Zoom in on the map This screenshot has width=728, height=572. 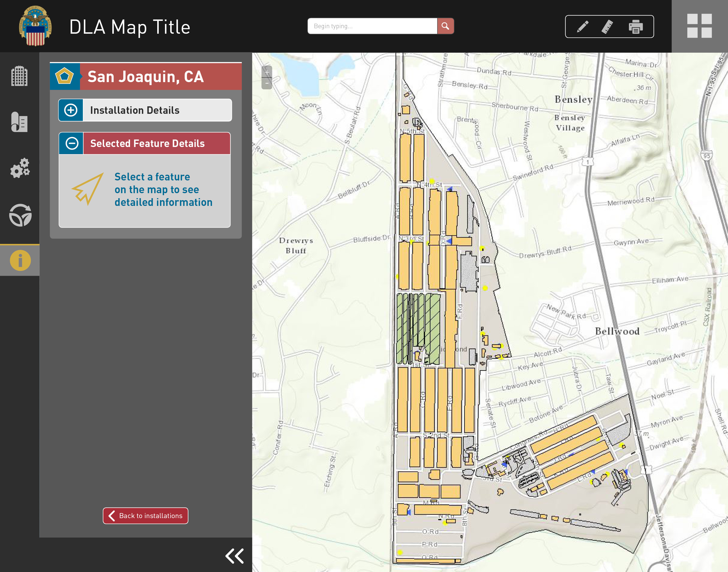click(x=267, y=72)
